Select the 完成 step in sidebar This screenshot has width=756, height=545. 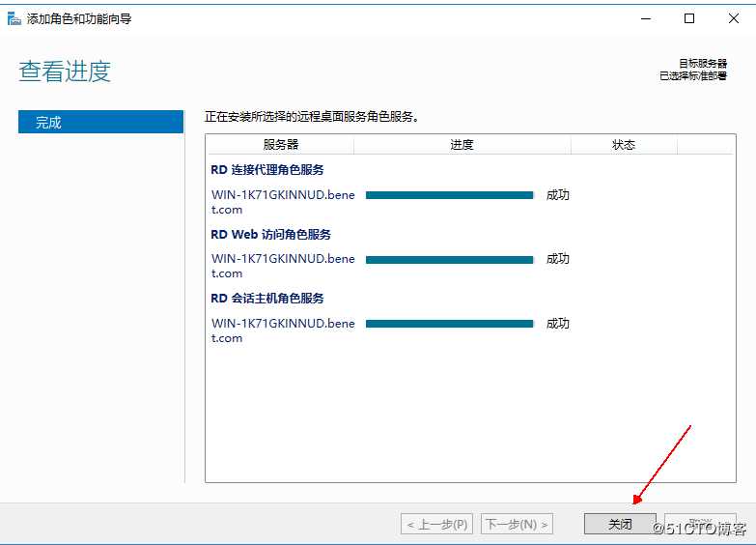coord(100,122)
